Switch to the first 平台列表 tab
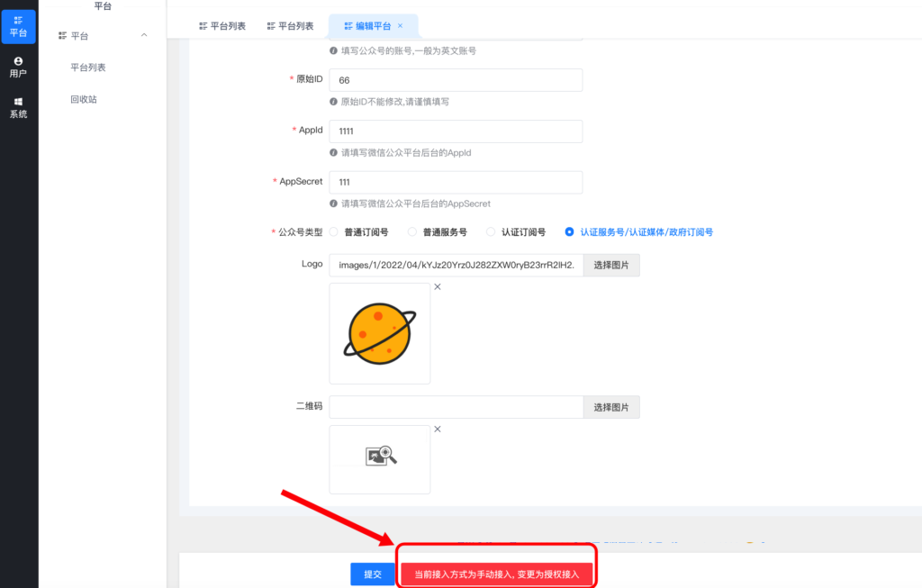922x588 pixels. click(222, 26)
